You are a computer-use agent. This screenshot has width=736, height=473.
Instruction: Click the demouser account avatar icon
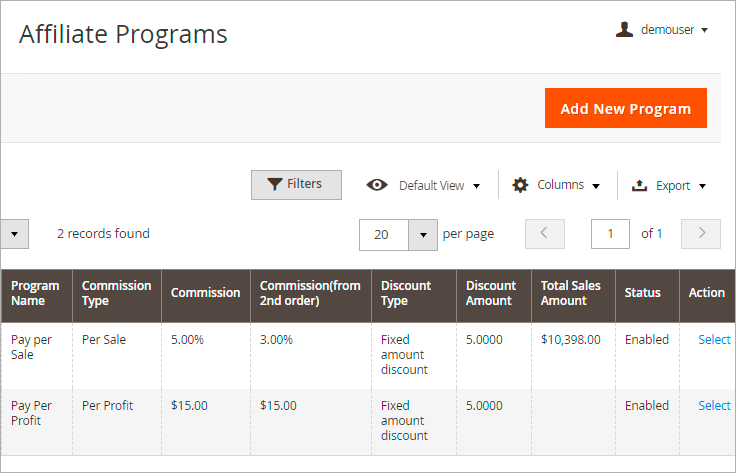pos(625,30)
